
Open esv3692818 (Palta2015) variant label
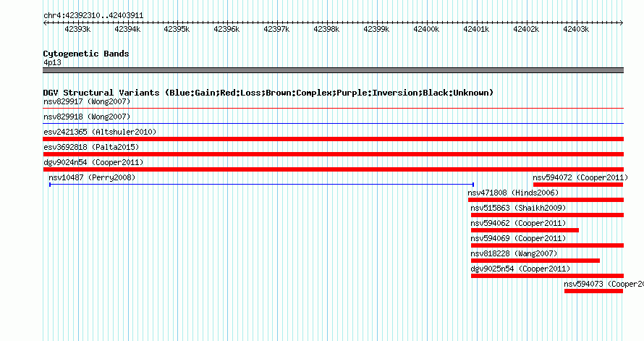tap(91, 147)
